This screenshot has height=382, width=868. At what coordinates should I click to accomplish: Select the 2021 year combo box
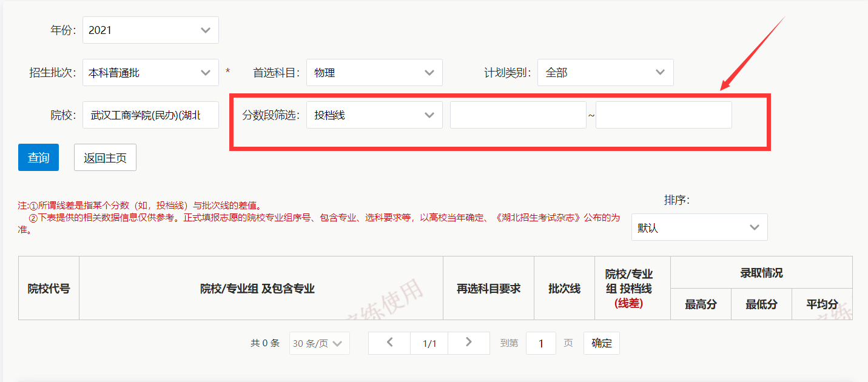(x=150, y=30)
